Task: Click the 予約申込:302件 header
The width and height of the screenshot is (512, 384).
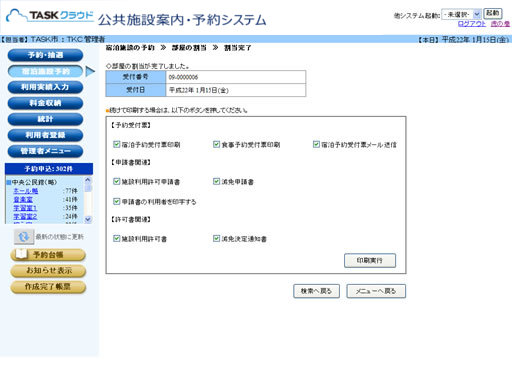Action: click(49, 169)
